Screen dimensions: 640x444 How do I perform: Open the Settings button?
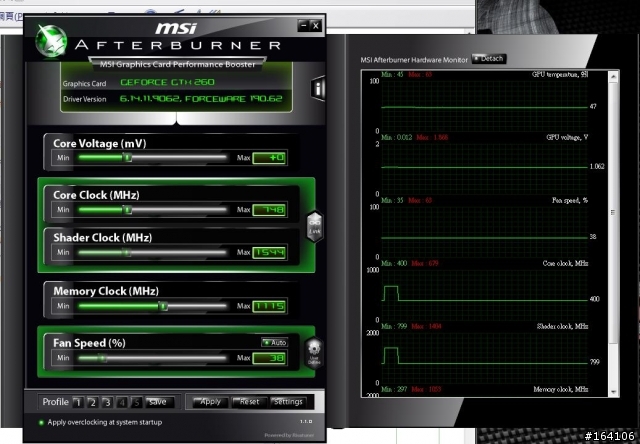[x=288, y=402]
